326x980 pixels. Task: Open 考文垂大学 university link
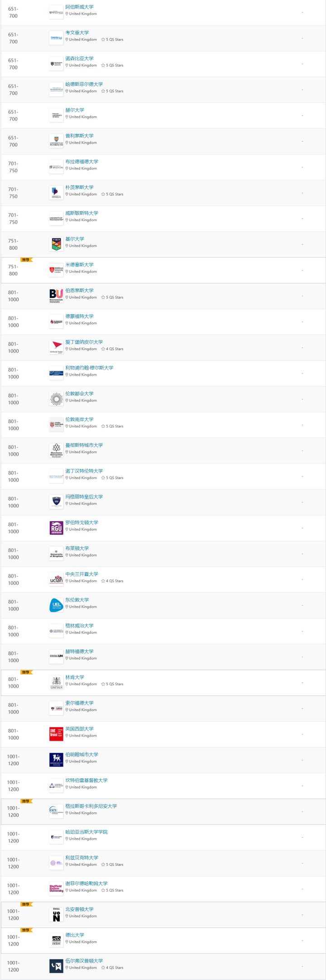77,33
